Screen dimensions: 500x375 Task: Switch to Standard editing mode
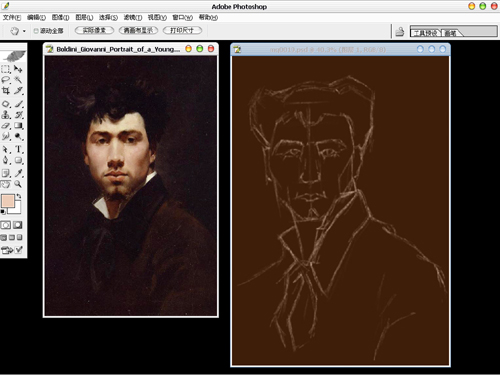click(6, 225)
